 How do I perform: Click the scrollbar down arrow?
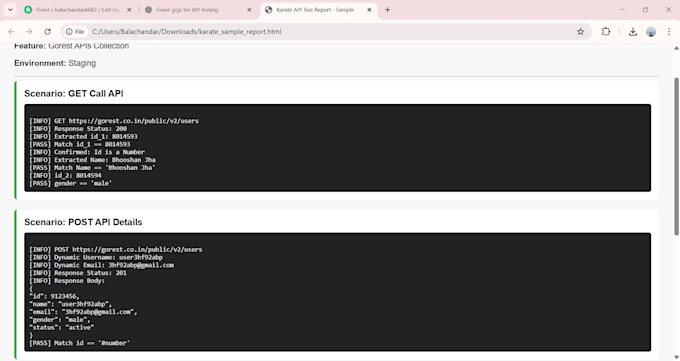pyautogui.click(x=676, y=357)
